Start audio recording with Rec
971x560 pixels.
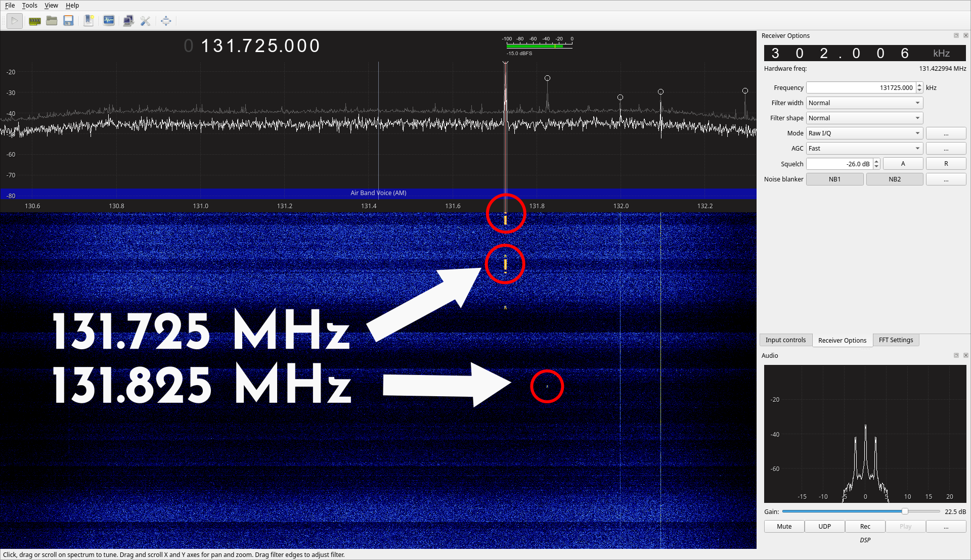click(865, 527)
